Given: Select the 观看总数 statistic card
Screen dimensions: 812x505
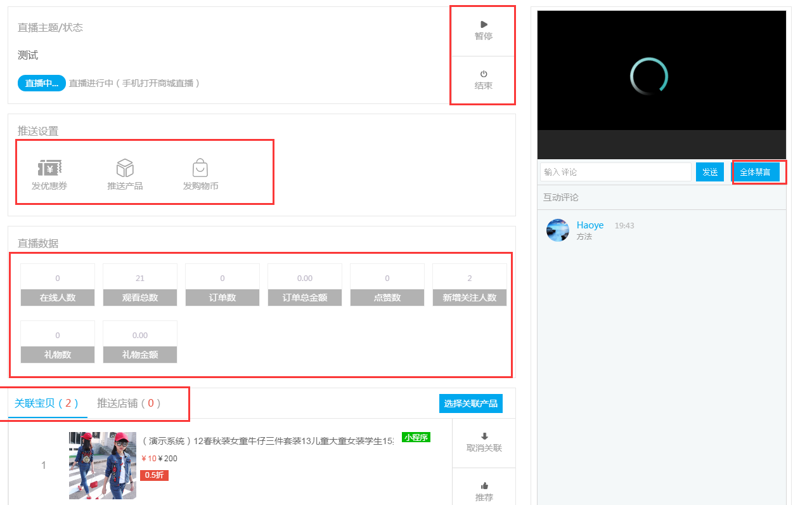Looking at the screenshot, I should (x=140, y=285).
